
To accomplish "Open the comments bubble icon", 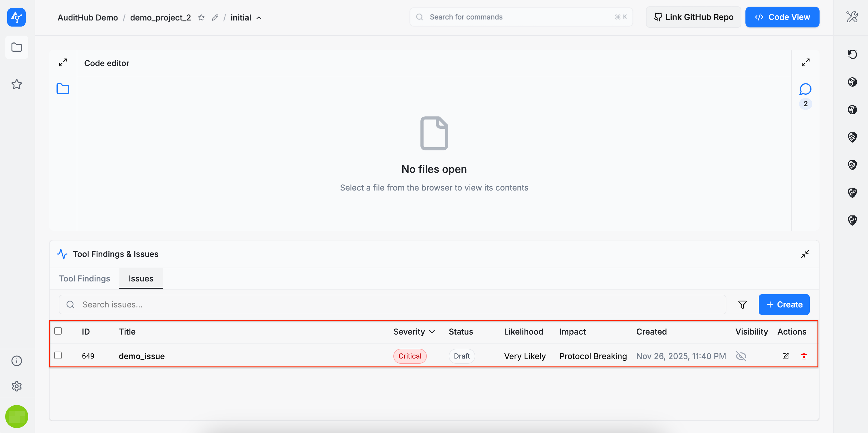I will point(805,89).
